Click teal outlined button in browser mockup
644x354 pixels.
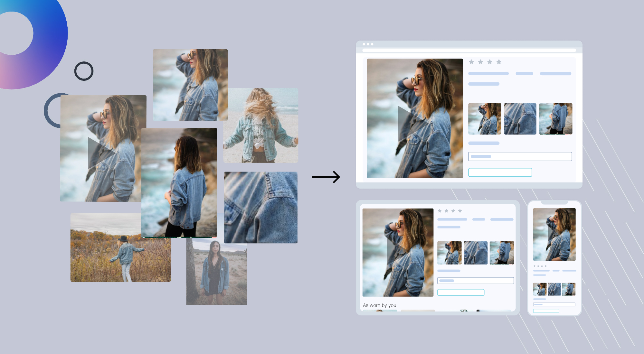click(x=500, y=172)
